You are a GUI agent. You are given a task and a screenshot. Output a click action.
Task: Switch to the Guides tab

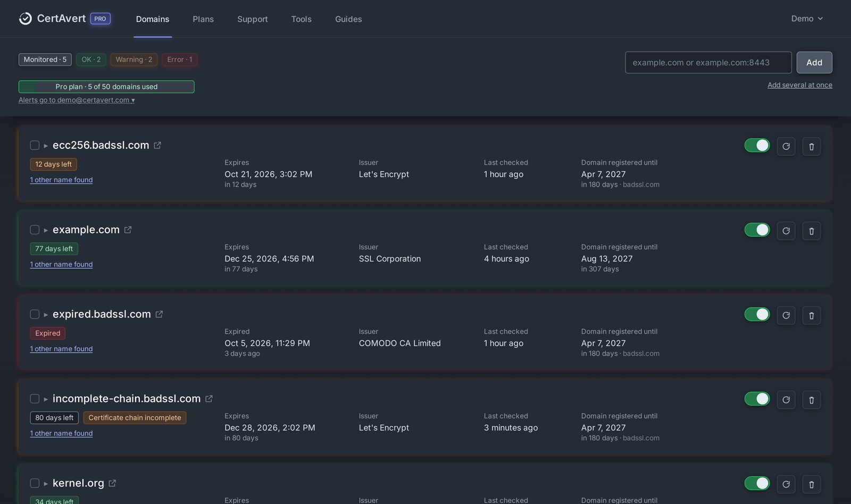tap(348, 19)
